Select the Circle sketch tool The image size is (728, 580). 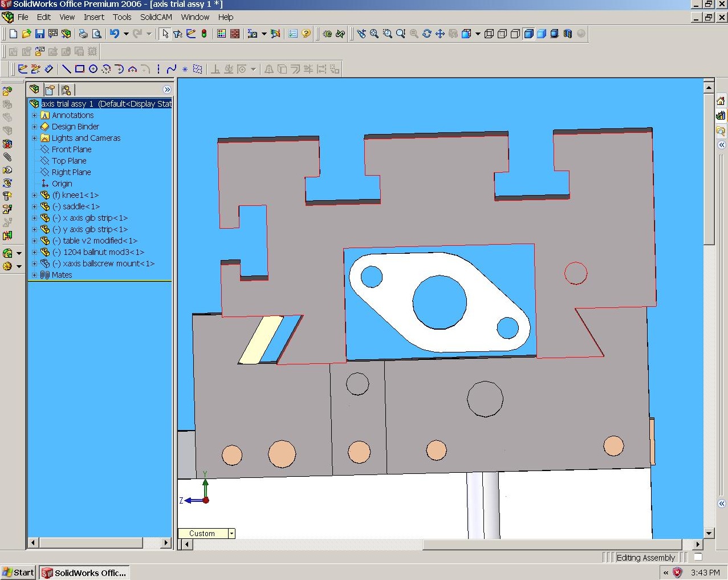(93, 69)
